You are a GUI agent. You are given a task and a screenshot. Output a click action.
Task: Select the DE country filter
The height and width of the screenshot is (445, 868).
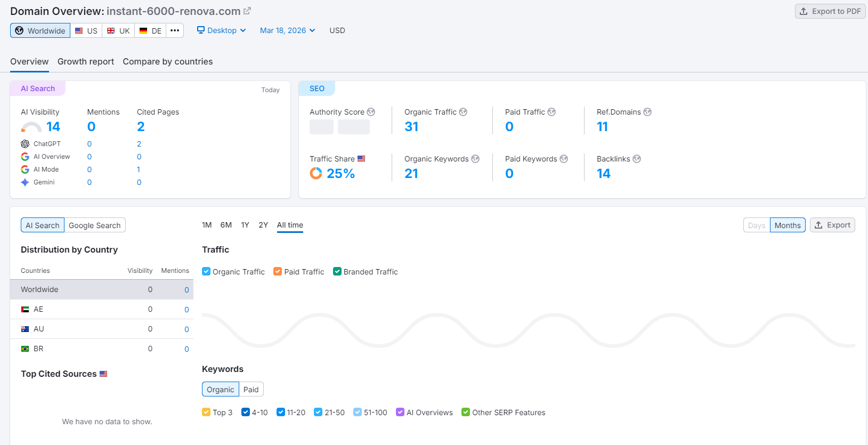pos(150,30)
